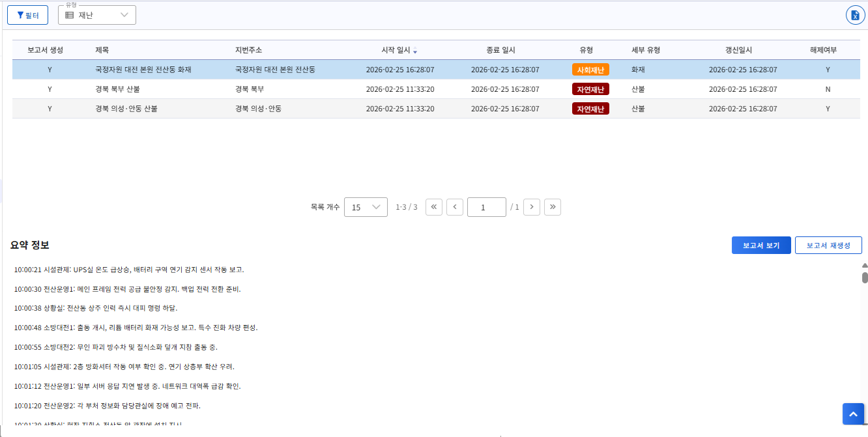
Task: Open the 유형 재난 dropdown
Action: pyautogui.click(x=97, y=15)
